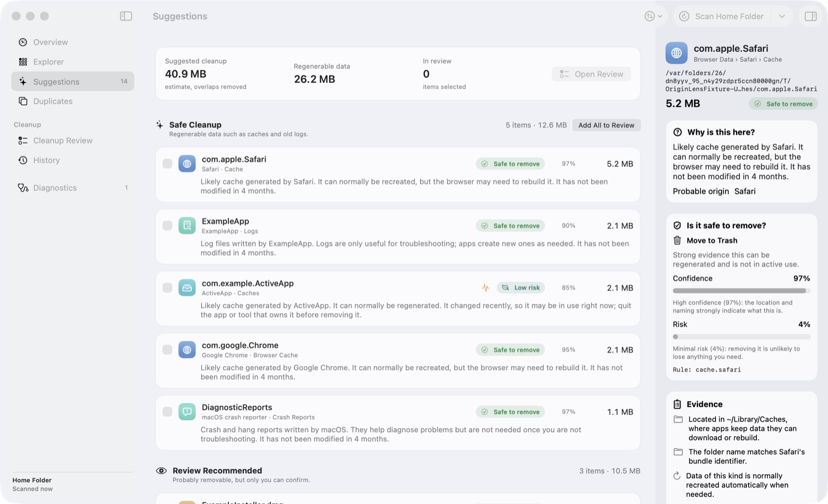Image resolution: width=828 pixels, height=504 pixels.
Task: Open History via its clock icon
Action: pyautogui.click(x=23, y=160)
